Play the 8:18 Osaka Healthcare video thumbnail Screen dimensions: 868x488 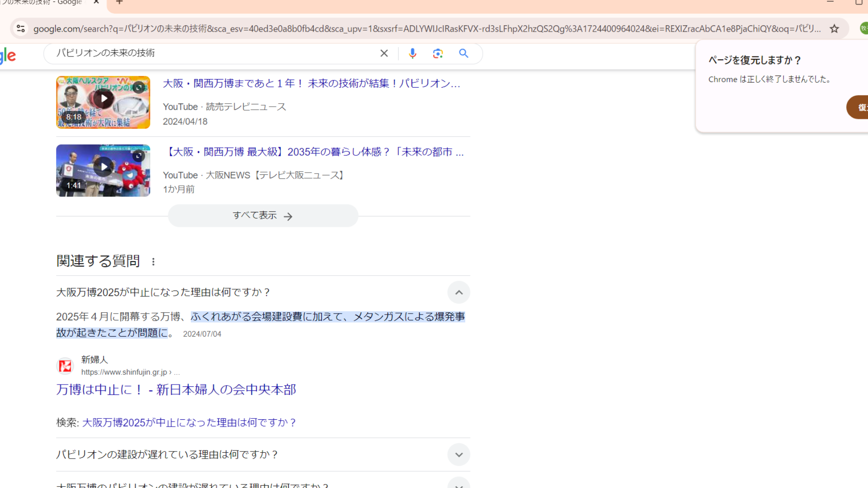103,102
